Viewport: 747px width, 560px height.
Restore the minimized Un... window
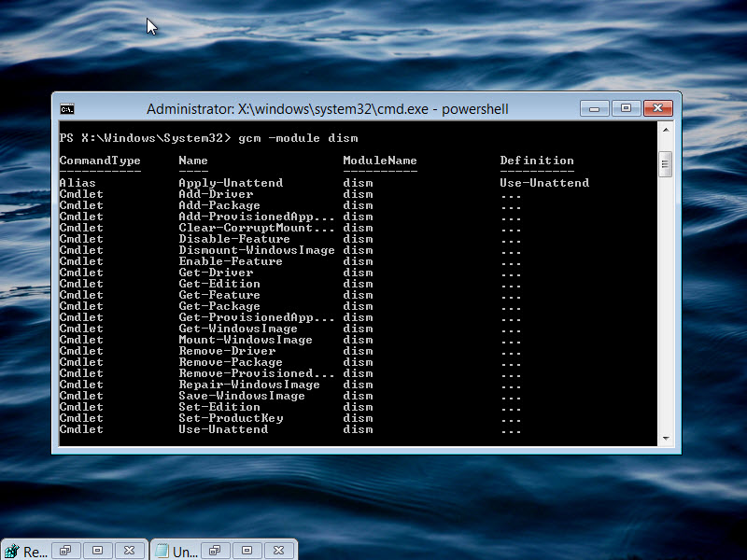[x=215, y=551]
